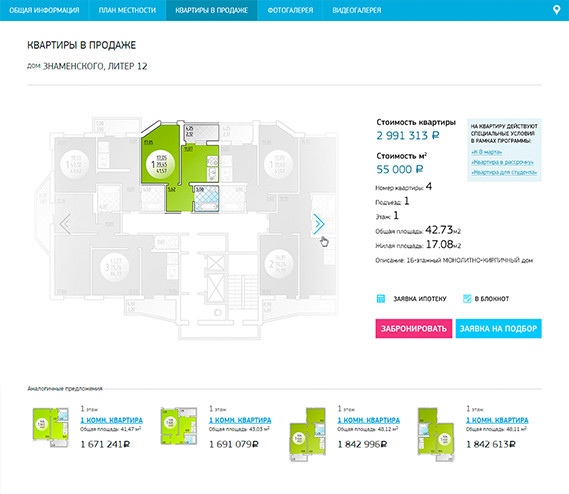This screenshot has height=494, width=569.
Task: Click the notepad icon beside В блокнот
Action: coord(467,299)
